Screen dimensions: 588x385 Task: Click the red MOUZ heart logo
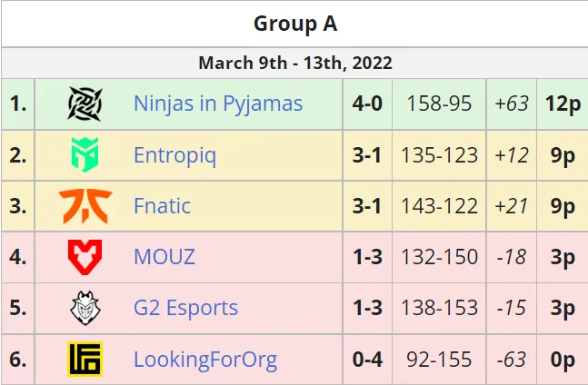(x=85, y=257)
